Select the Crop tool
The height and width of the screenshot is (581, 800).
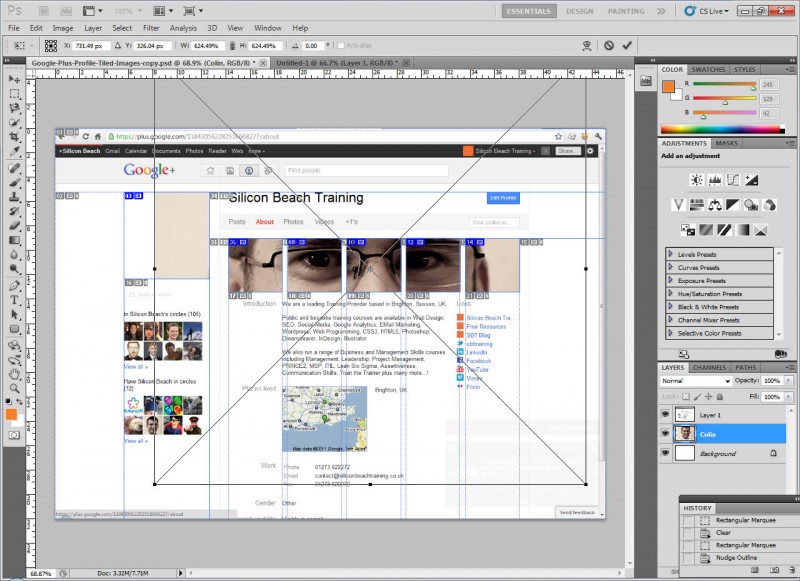tap(14, 137)
